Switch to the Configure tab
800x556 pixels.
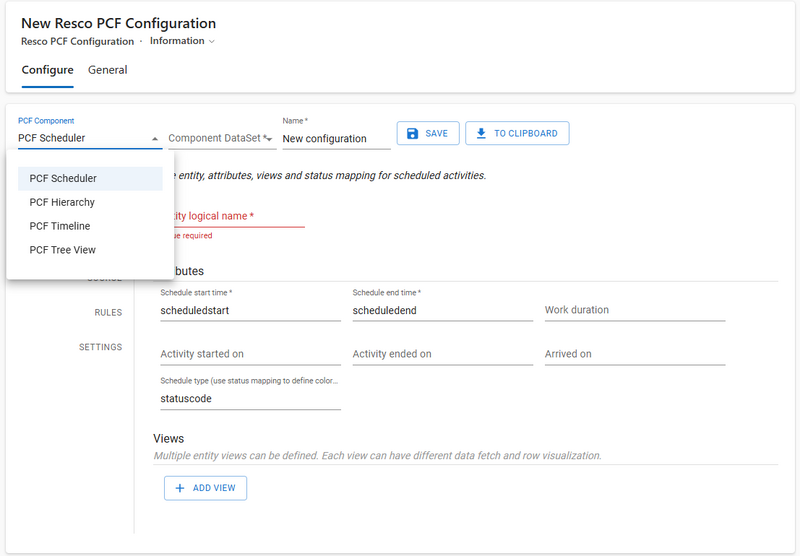point(47,70)
